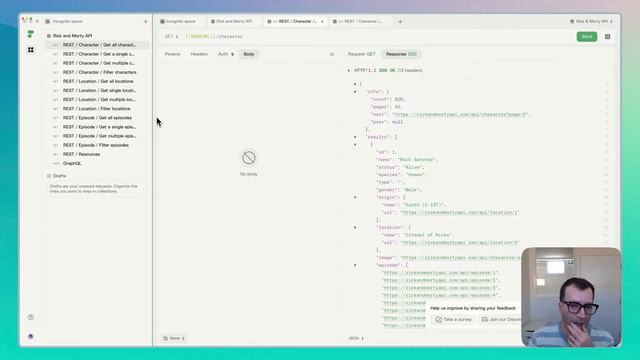Select the Body tab
Image resolution: width=640 pixels, height=360 pixels.
point(249,54)
